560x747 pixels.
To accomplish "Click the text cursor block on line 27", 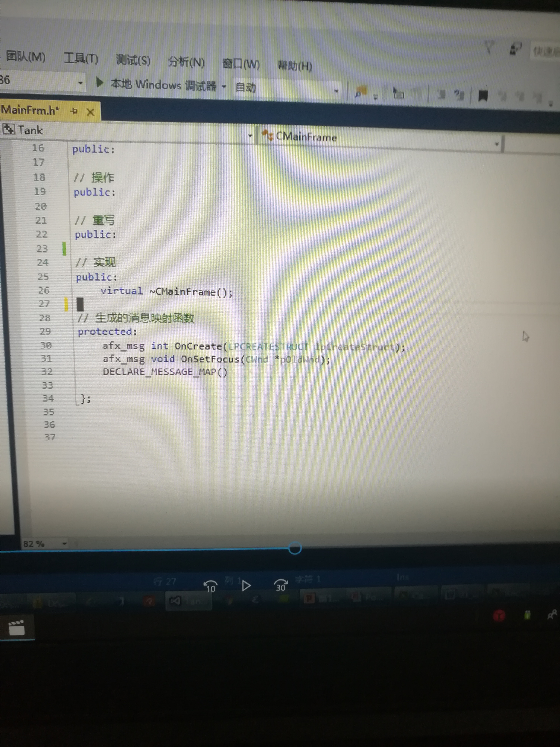I will click(x=80, y=304).
